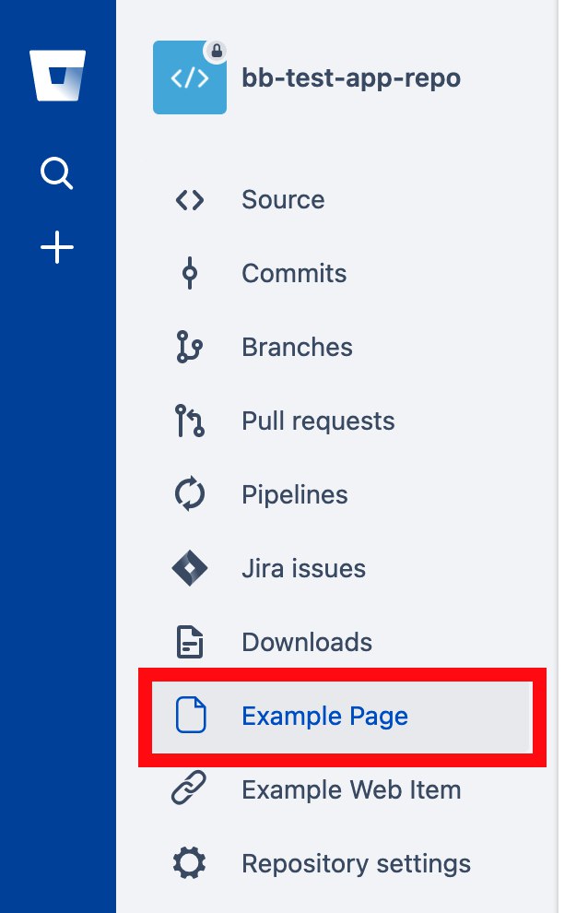Click the Commits node icon
588x913 pixels.
tap(190, 273)
